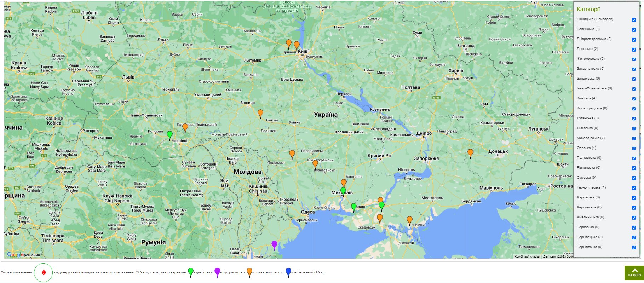Screen dimensions: 644x283
Task: Toggle the Рівненська (0) checkbox
Action: tap(634, 168)
